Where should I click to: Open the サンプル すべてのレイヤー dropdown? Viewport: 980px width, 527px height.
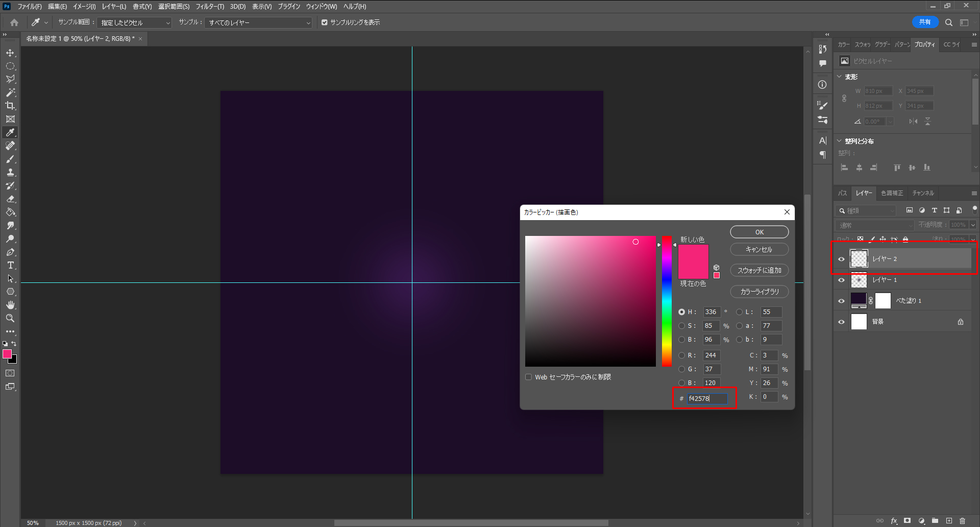click(258, 22)
